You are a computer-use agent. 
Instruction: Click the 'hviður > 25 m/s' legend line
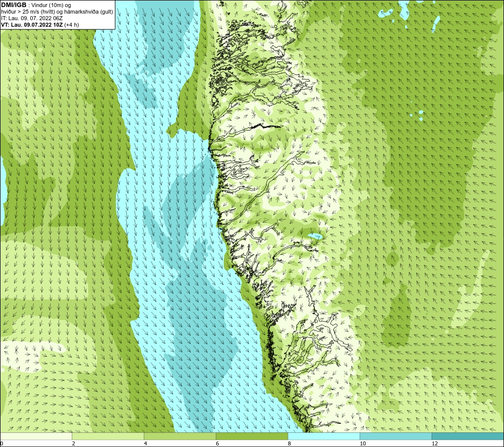57,12
